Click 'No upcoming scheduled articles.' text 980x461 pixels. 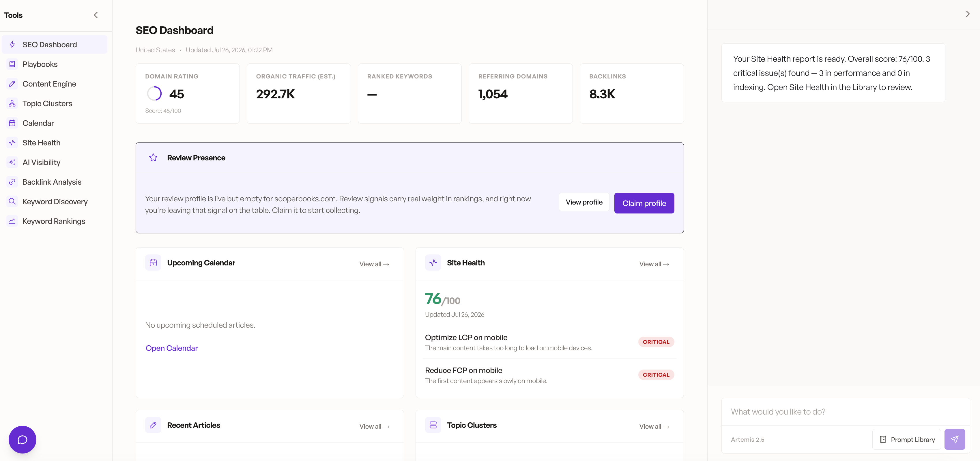point(200,325)
